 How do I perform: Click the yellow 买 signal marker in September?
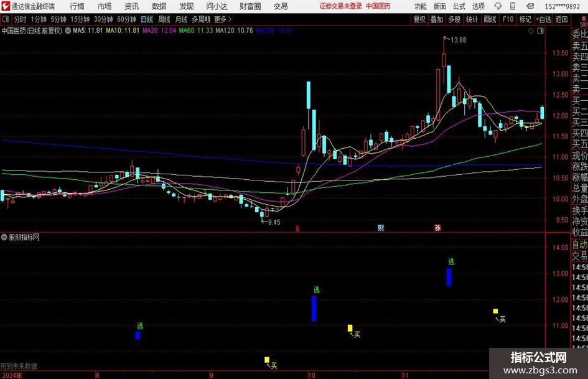click(267, 360)
